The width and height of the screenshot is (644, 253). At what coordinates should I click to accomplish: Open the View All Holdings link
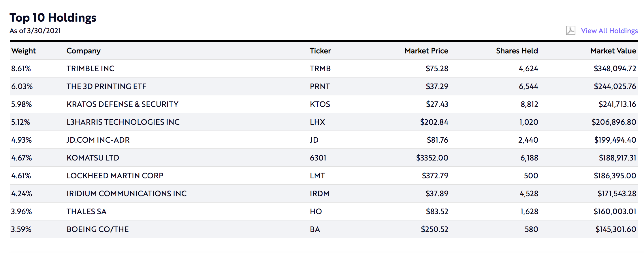click(609, 31)
